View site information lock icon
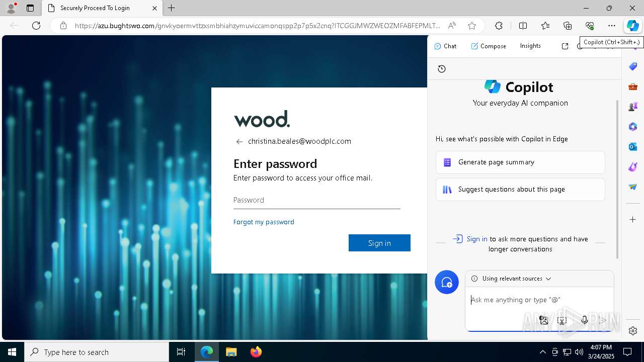Viewport: 644px width, 362px height. pos(63,26)
